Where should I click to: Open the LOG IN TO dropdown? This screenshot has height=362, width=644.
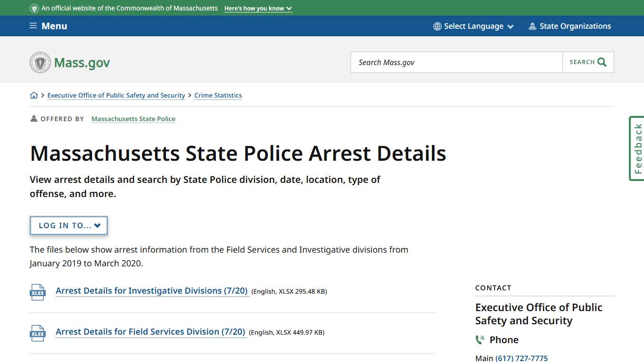[x=68, y=225]
